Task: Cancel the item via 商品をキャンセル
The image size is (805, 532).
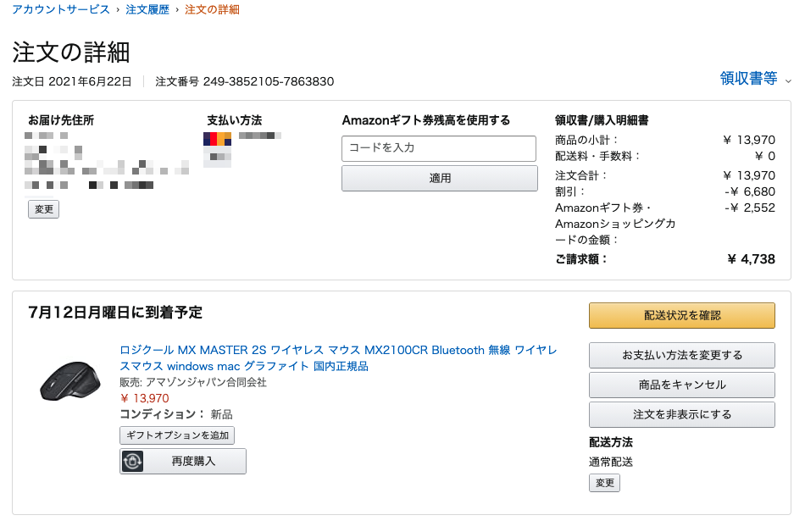Action: pyautogui.click(x=682, y=385)
